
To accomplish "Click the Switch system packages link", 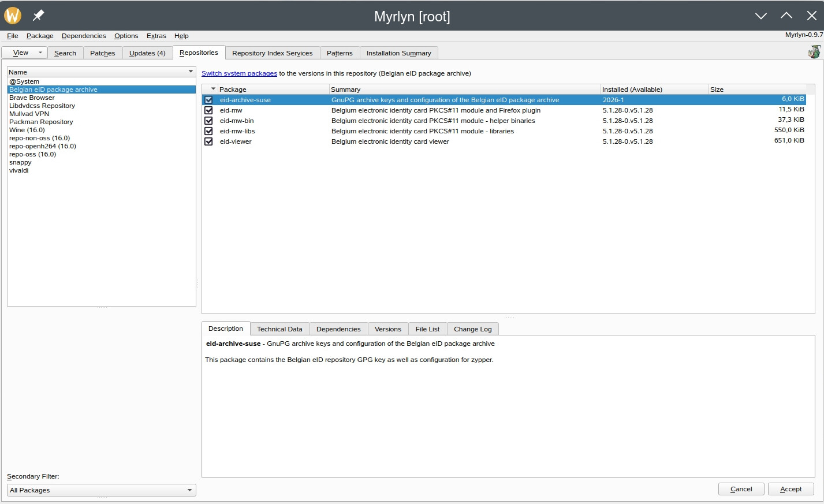I will (x=239, y=73).
